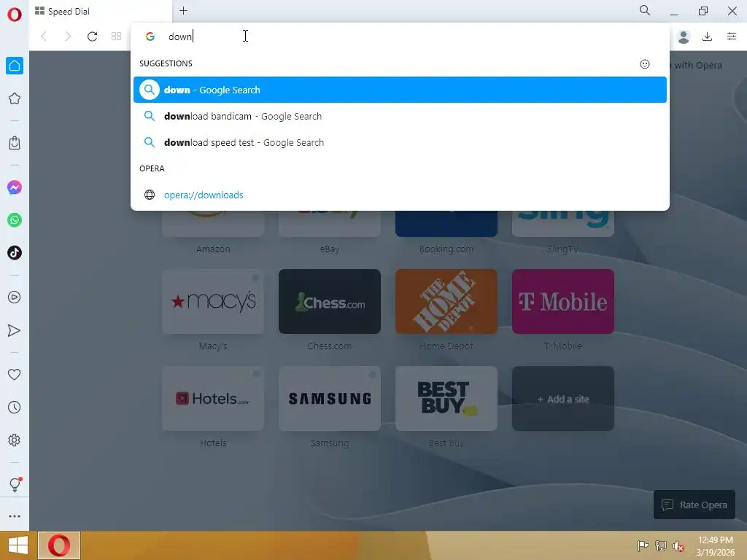This screenshot has height=560, width=747.
Task: Click the Amazon tile label
Action: (x=213, y=249)
